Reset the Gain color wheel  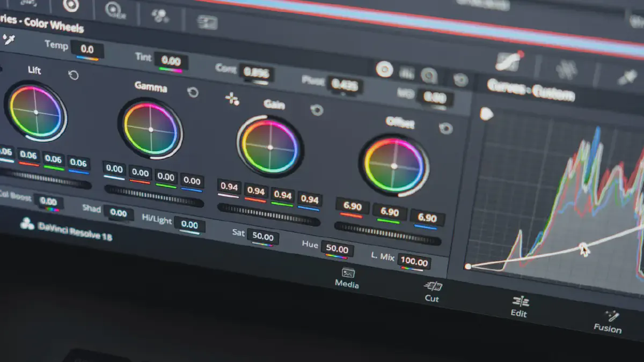click(x=317, y=110)
